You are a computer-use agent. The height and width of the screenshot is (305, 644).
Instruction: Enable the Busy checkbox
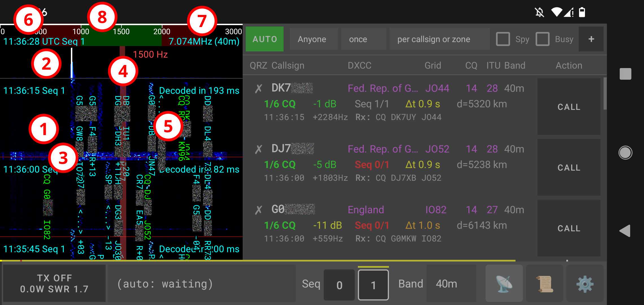[542, 39]
